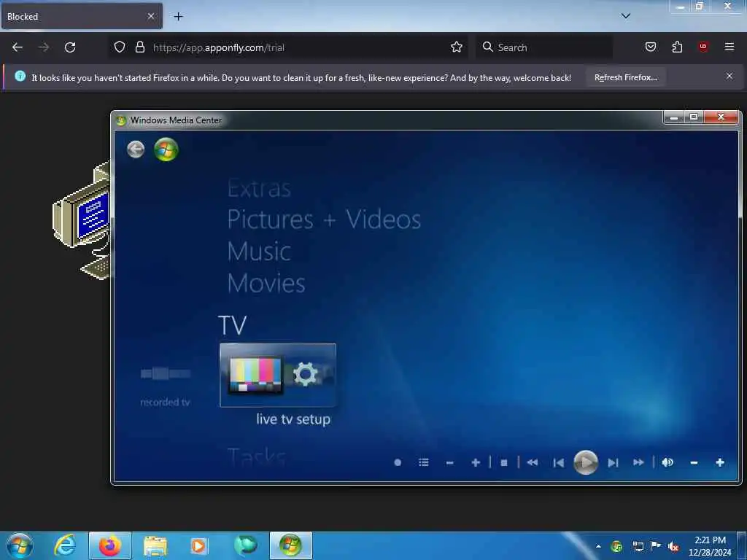Viewport: 747px width, 560px height.
Task: Click the Skip forward (next) button
Action: (x=613, y=462)
